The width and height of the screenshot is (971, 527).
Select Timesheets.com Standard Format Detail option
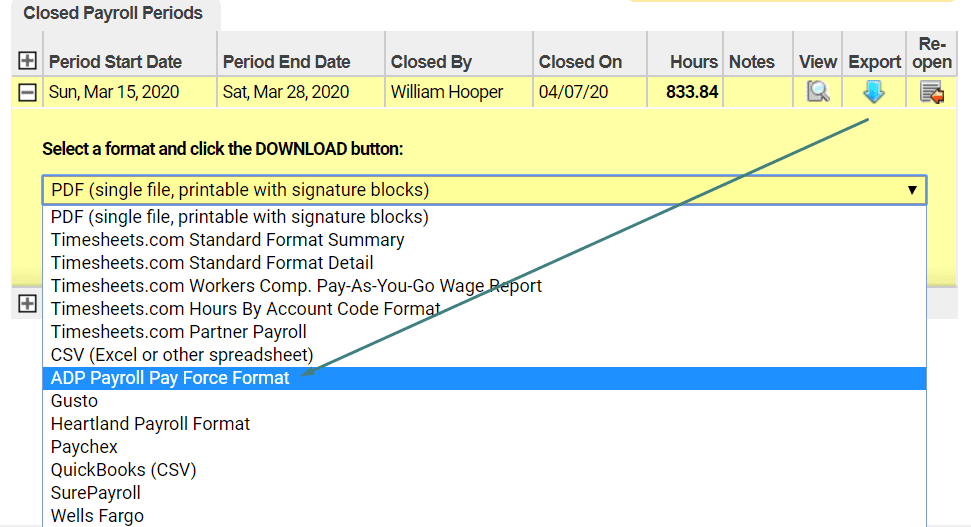coord(484,263)
